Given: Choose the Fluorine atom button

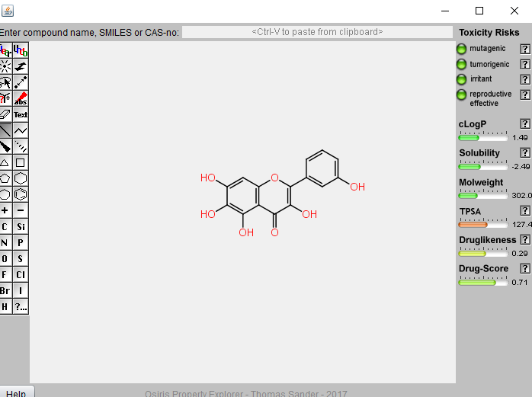Looking at the screenshot, I should coord(6,274).
